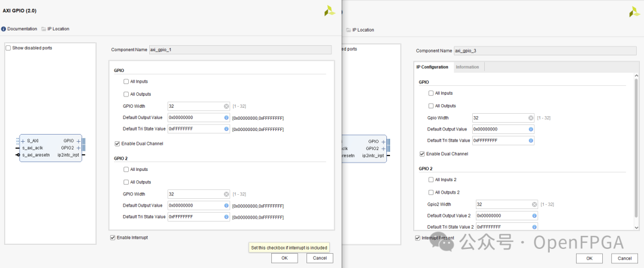Clear Gpio Width field in axi_gpio_3
The height and width of the screenshot is (268, 644).
pyautogui.click(x=531, y=118)
